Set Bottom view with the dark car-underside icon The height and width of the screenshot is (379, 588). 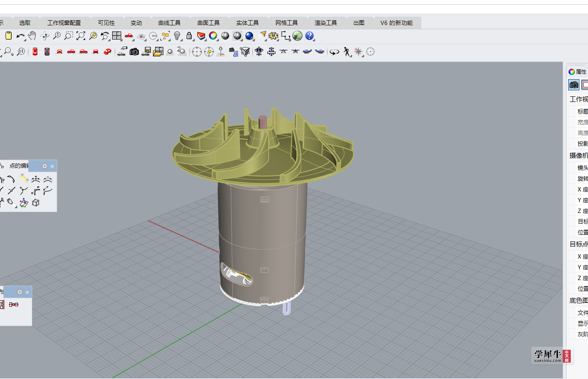tap(47, 52)
